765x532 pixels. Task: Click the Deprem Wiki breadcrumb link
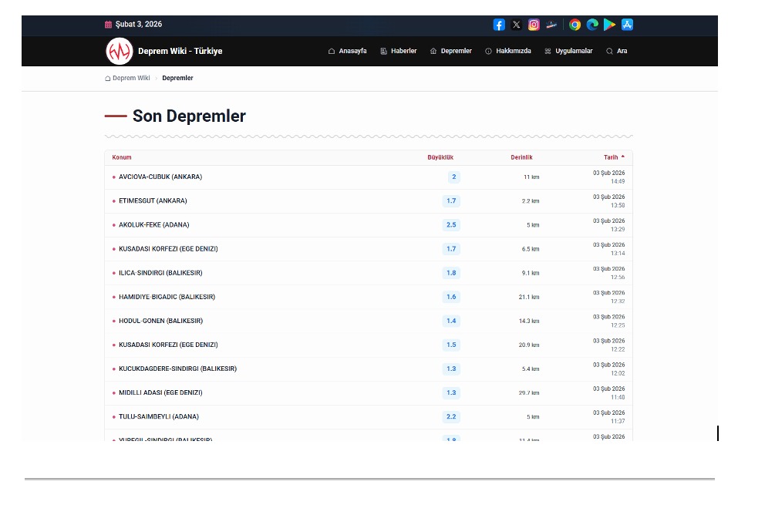pos(130,79)
